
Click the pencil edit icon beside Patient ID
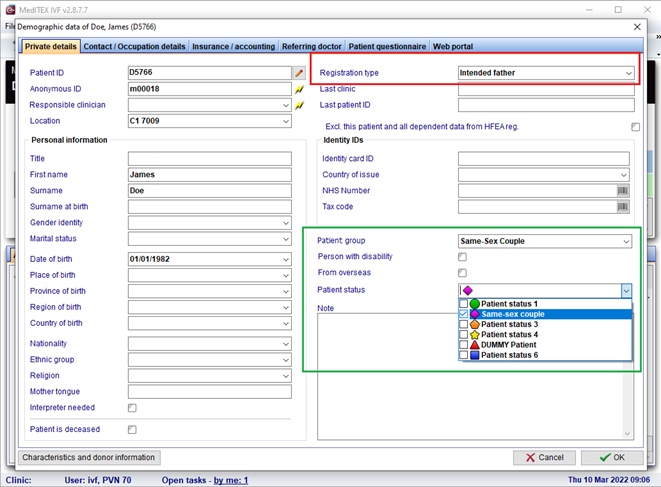299,73
